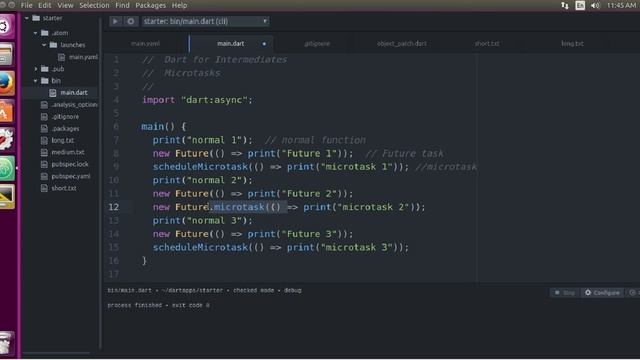Screen dimensions: 640x360
Task: Open the Ubuntu Dash launcher icon
Action: 6,27
